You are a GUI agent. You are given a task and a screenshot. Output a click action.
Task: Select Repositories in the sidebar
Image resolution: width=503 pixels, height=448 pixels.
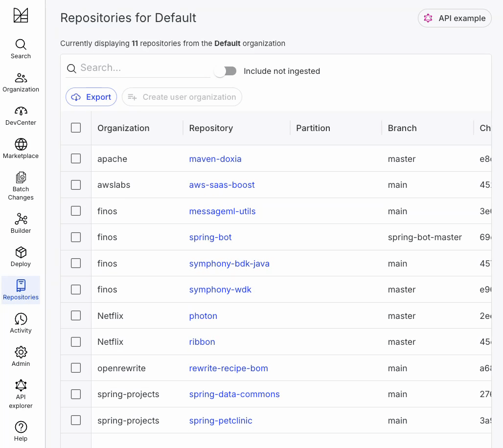21,290
